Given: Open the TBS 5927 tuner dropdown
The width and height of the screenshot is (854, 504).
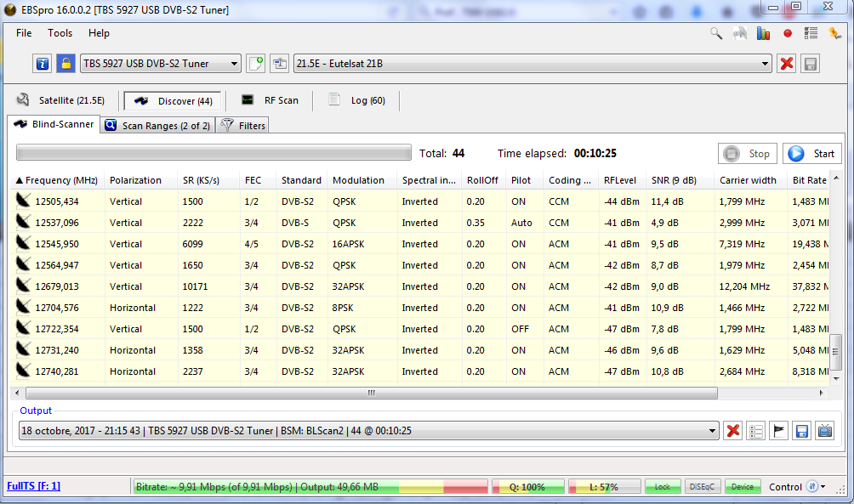Looking at the screenshot, I should 235,64.
